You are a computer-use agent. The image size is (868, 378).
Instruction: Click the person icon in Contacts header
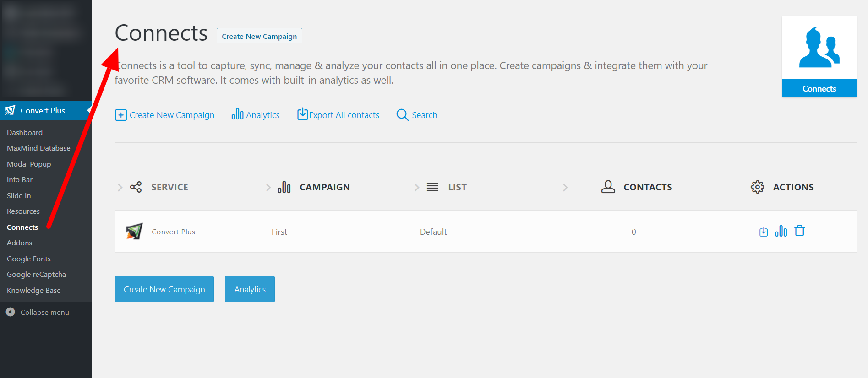(x=608, y=187)
